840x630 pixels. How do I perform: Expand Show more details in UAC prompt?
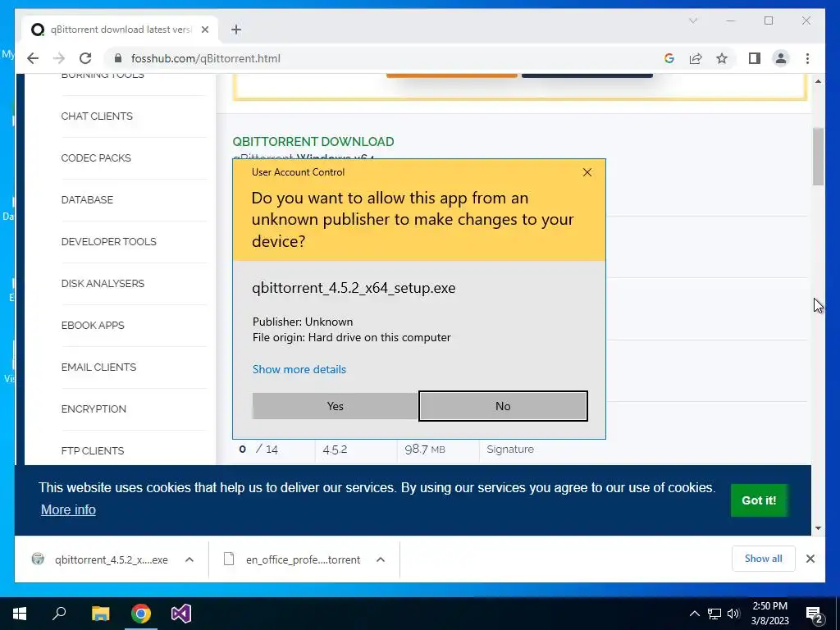pos(299,369)
